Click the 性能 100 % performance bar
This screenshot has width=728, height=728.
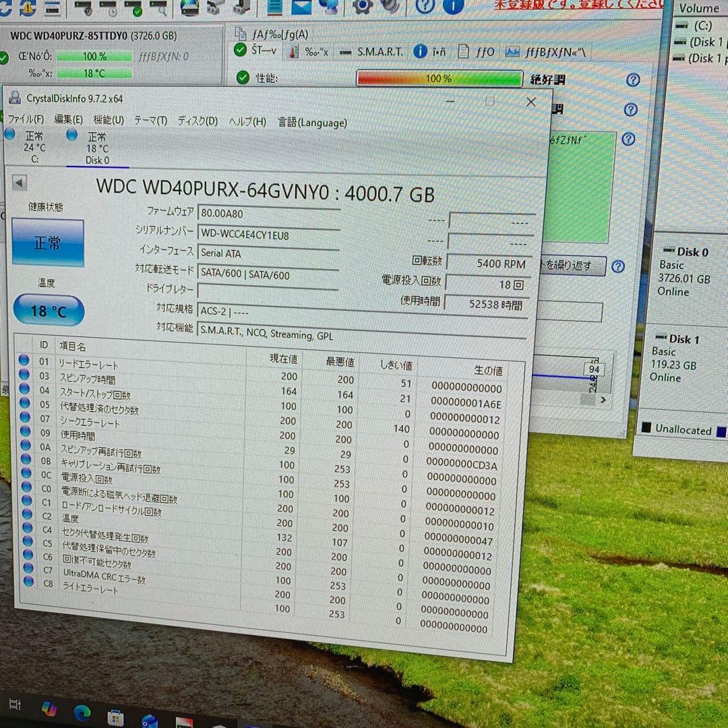coord(439,78)
